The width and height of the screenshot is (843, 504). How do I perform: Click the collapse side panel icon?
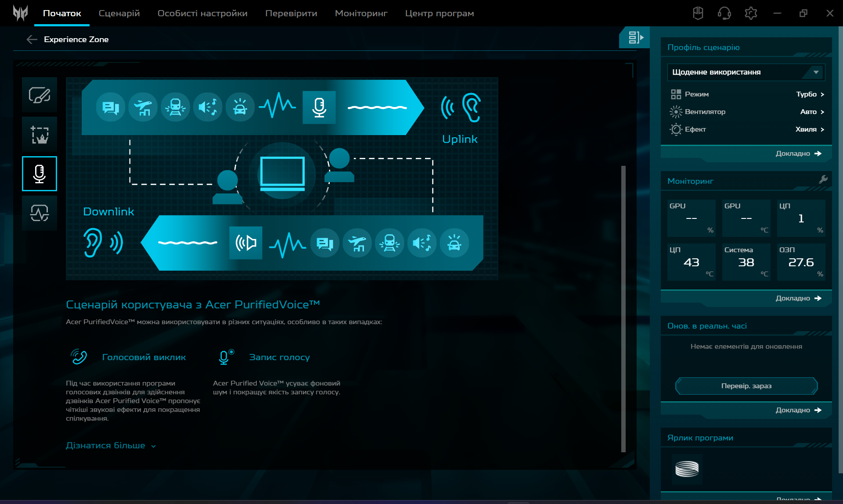[635, 38]
